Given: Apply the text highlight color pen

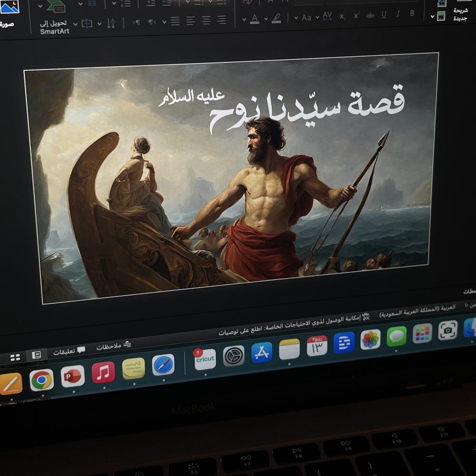Looking at the screenshot, I should click(x=276, y=18).
